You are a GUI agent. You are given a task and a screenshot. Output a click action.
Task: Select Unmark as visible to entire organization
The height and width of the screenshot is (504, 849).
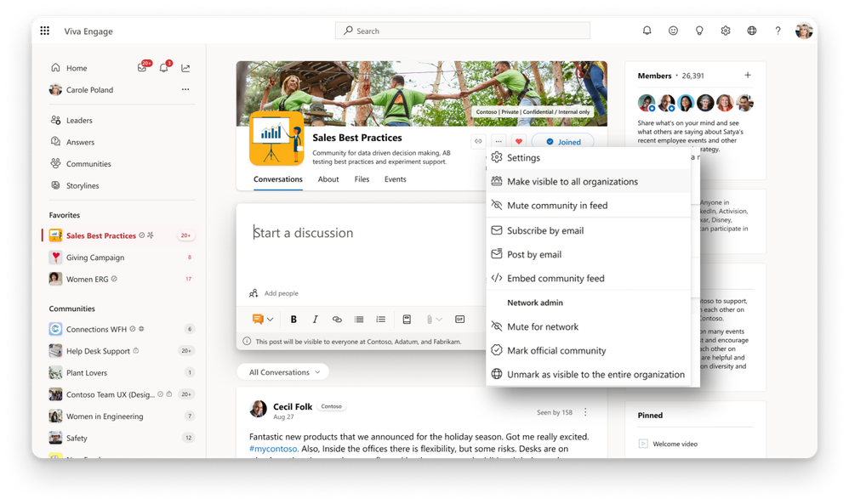point(589,374)
